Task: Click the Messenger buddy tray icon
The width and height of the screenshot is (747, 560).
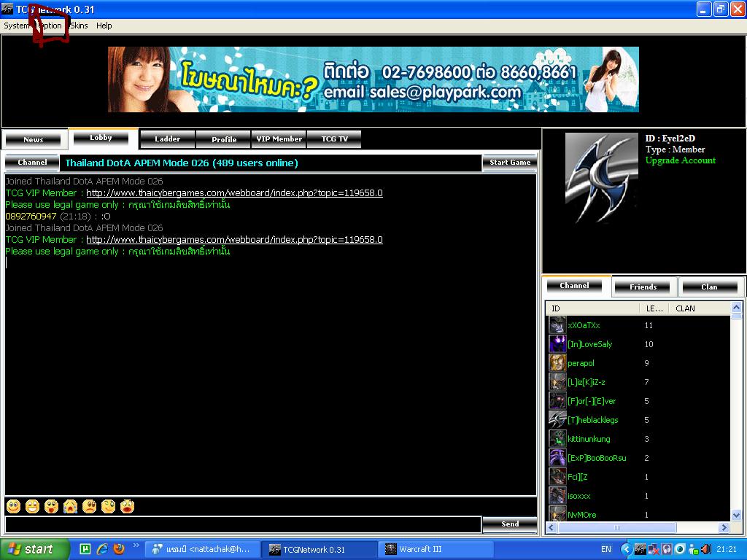Action: click(693, 549)
